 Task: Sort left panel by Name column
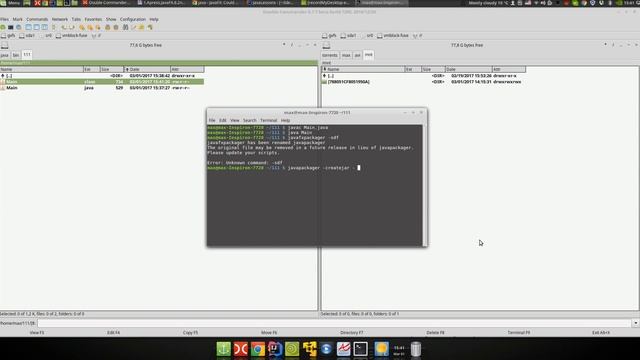[x=42, y=69]
